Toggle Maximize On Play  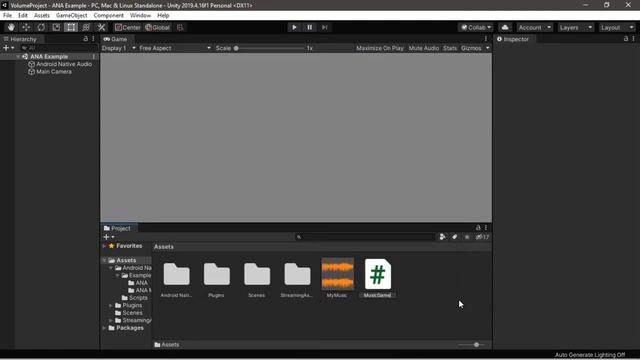click(x=380, y=48)
